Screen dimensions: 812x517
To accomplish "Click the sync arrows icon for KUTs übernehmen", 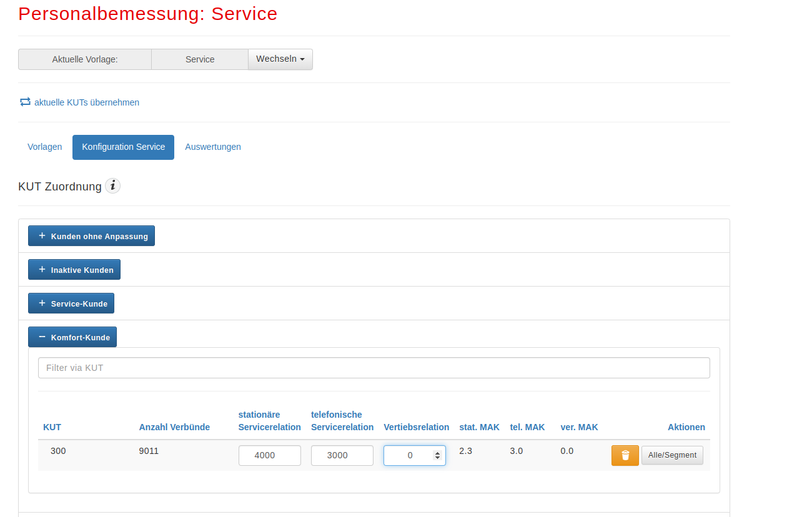I will pos(25,102).
